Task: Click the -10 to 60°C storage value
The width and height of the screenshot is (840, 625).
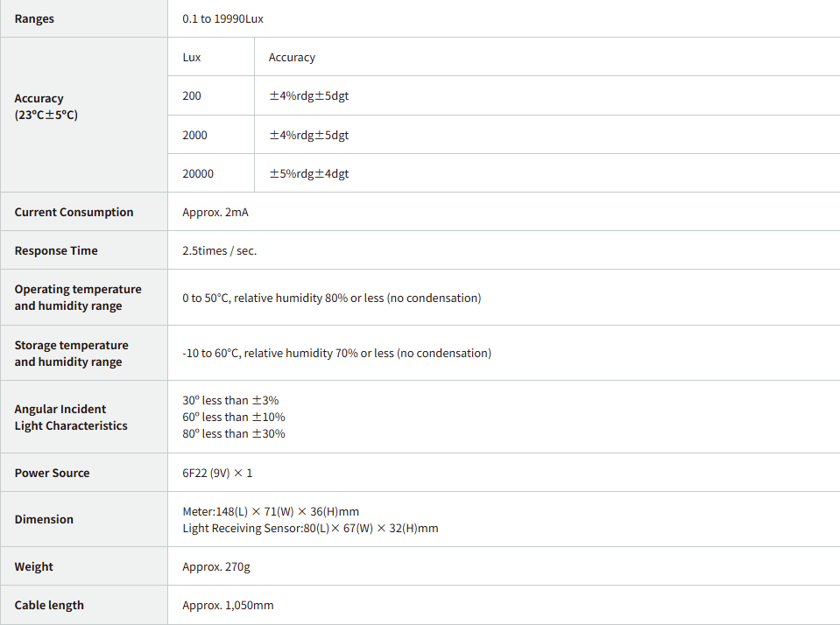Action: coord(336,353)
